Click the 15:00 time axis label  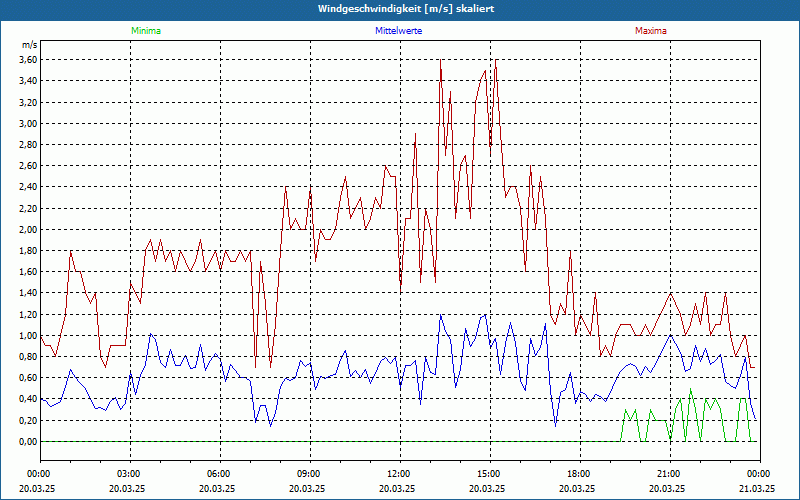coord(490,474)
